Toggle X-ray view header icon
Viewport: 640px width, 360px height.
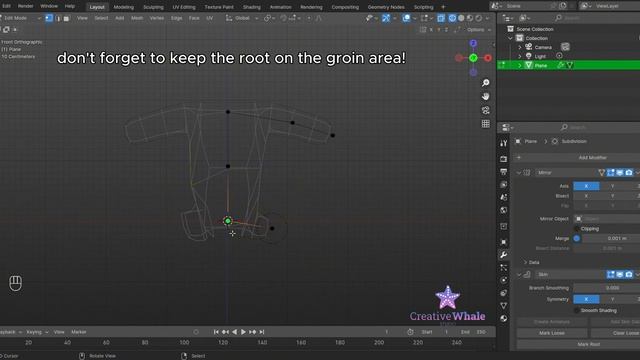pos(441,18)
